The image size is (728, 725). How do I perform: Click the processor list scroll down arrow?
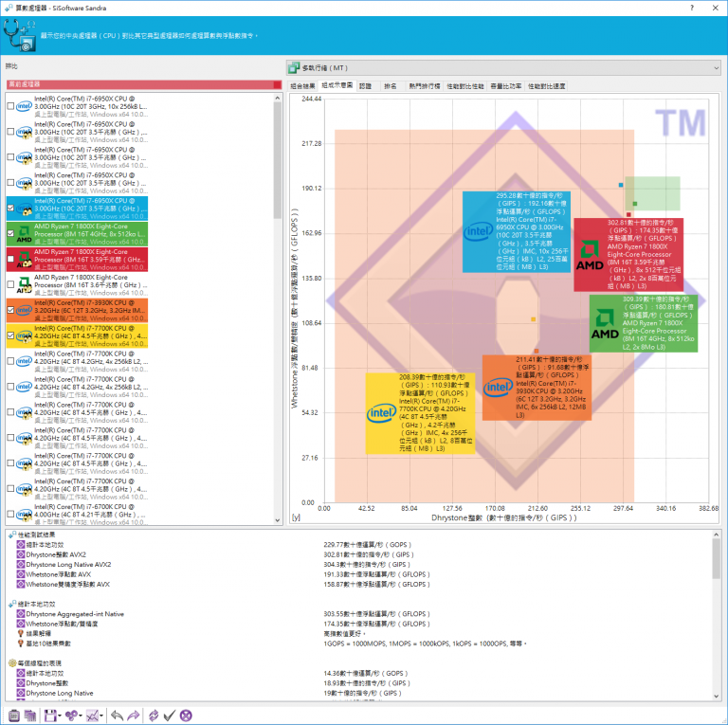coord(278,520)
